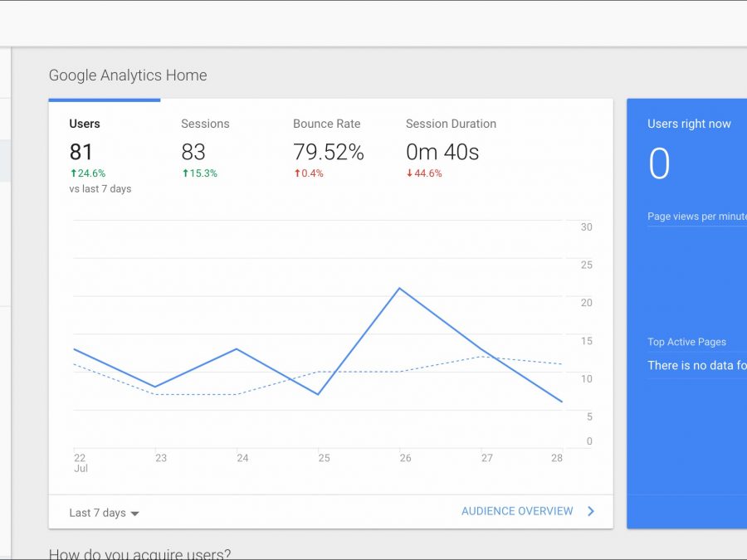Open the AUDIENCE OVERVIEW link
Viewport: 747px width, 560px height.
tap(517, 511)
